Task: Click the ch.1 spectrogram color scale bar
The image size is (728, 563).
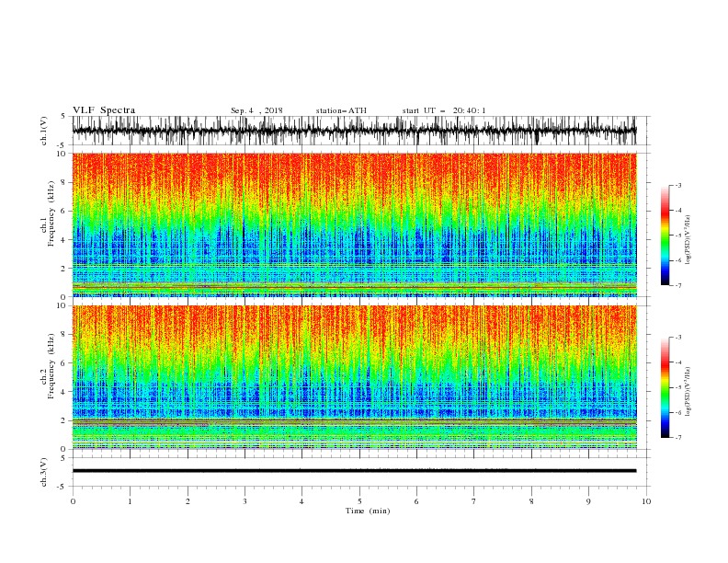Action: pos(665,236)
